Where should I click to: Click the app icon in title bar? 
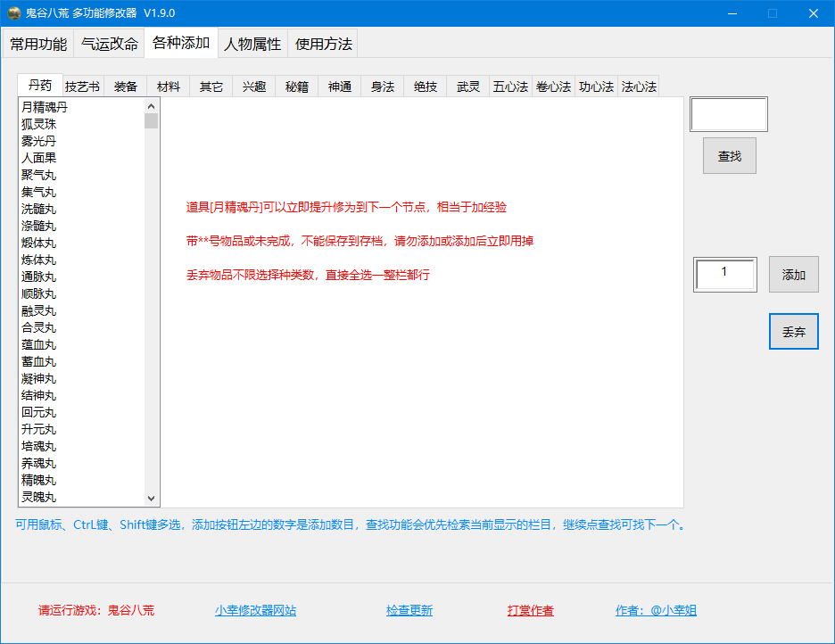(14, 13)
